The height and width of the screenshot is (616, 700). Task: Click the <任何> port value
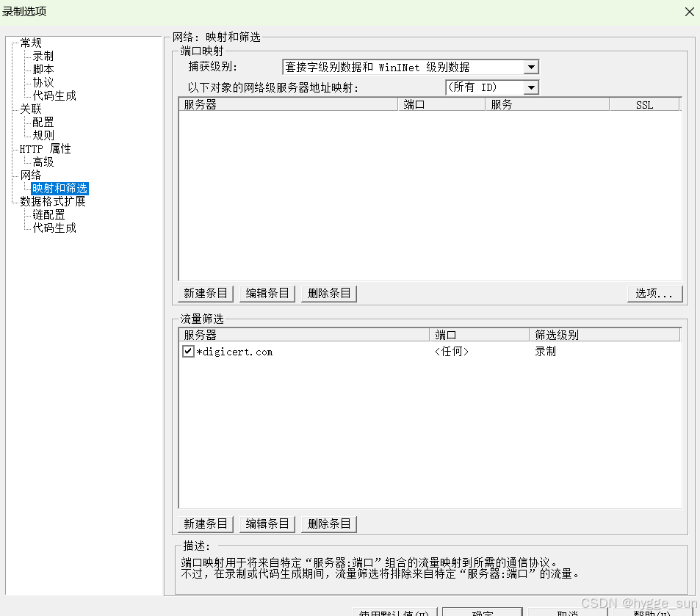(x=451, y=352)
